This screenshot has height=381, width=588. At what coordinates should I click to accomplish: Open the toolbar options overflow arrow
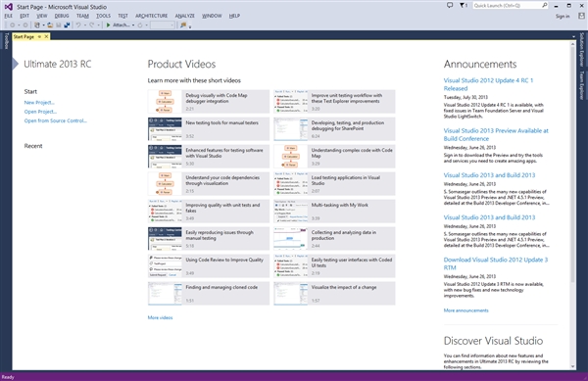tap(190, 26)
